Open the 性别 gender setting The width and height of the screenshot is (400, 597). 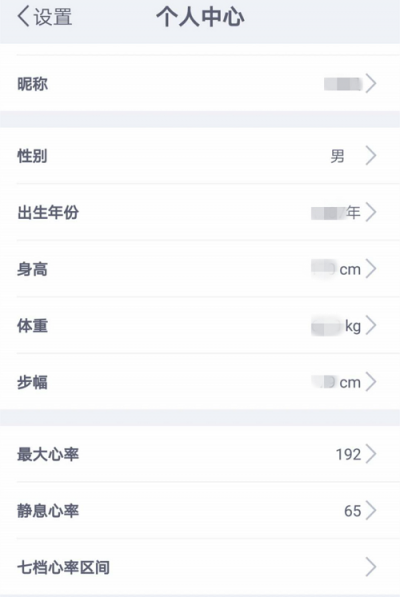(x=200, y=155)
